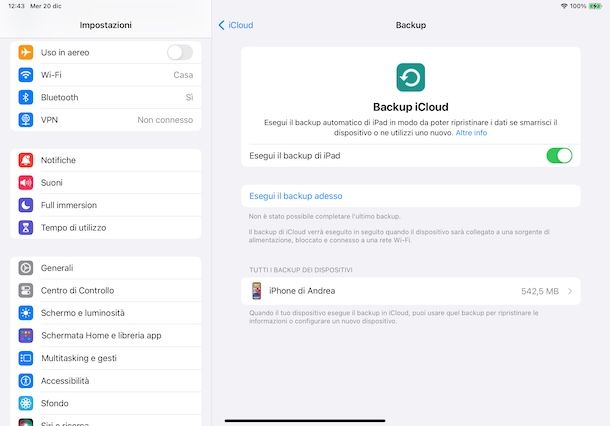Tap the Generali gear icon
The image size is (610, 426).
[x=26, y=268]
